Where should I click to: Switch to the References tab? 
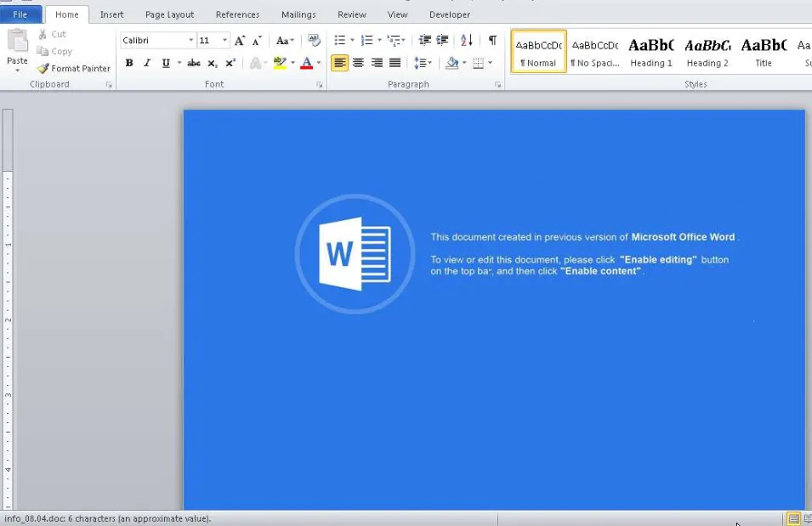[x=238, y=14]
